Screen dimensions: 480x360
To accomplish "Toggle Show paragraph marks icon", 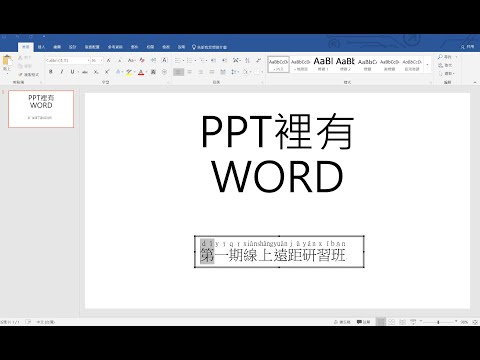I will (x=259, y=60).
